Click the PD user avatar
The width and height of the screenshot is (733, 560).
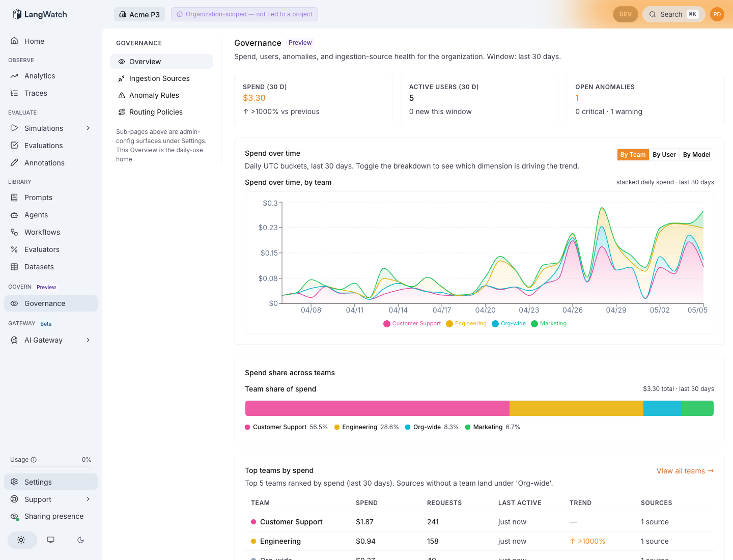point(717,14)
